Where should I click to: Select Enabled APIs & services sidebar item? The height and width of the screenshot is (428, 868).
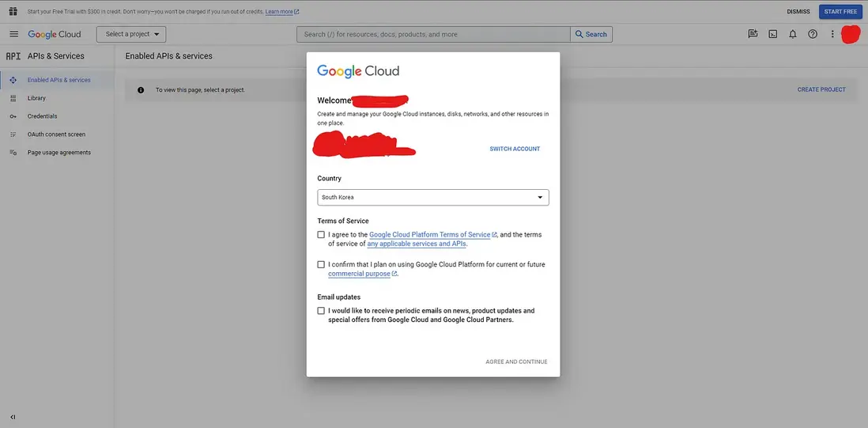(x=57, y=80)
